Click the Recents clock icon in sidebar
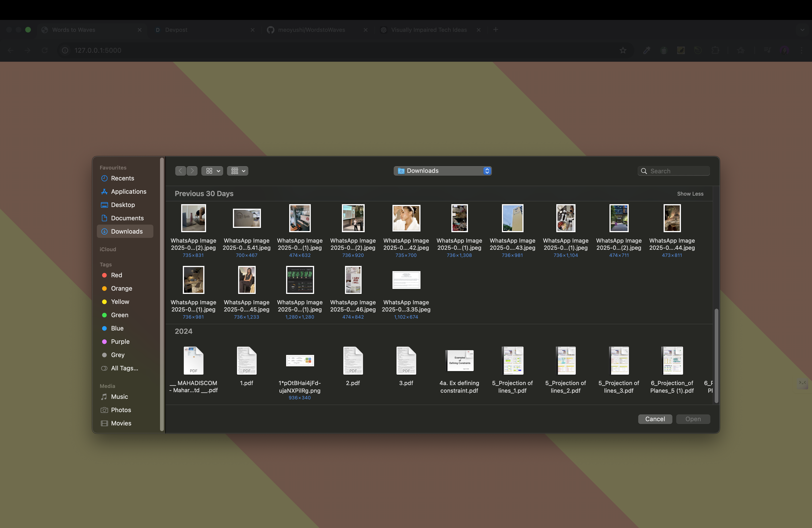812x528 pixels. tap(104, 178)
